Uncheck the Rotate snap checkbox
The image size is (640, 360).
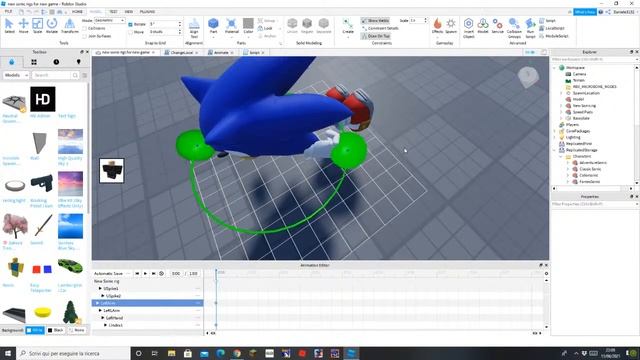131,24
